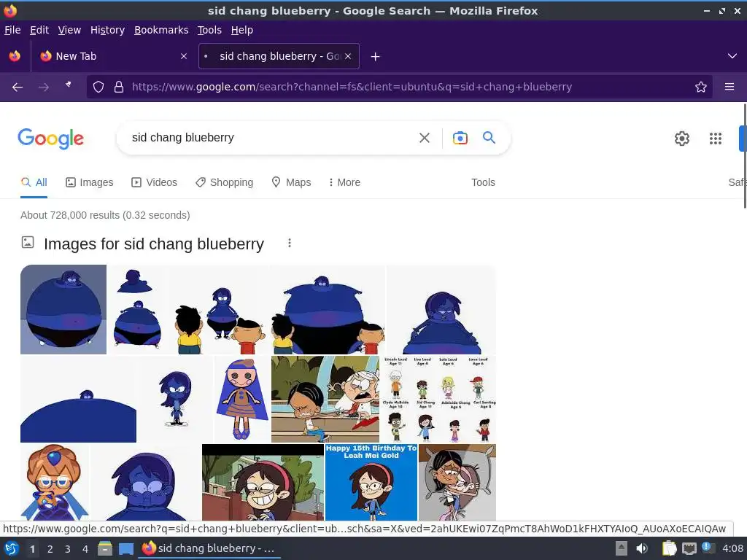This screenshot has height=560, width=747.
Task: Go back to the previous page
Action: 18,87
